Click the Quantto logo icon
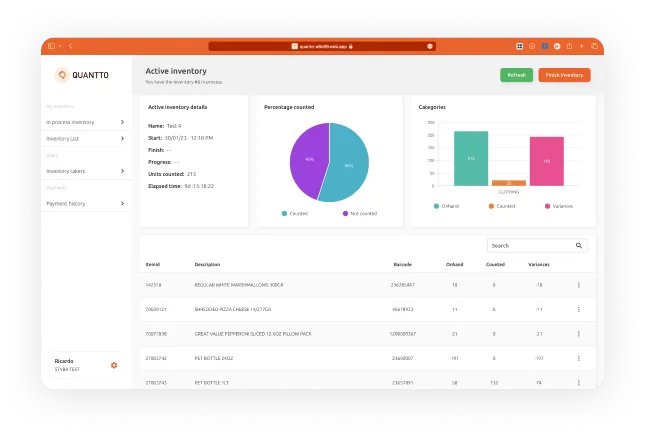 (62, 75)
